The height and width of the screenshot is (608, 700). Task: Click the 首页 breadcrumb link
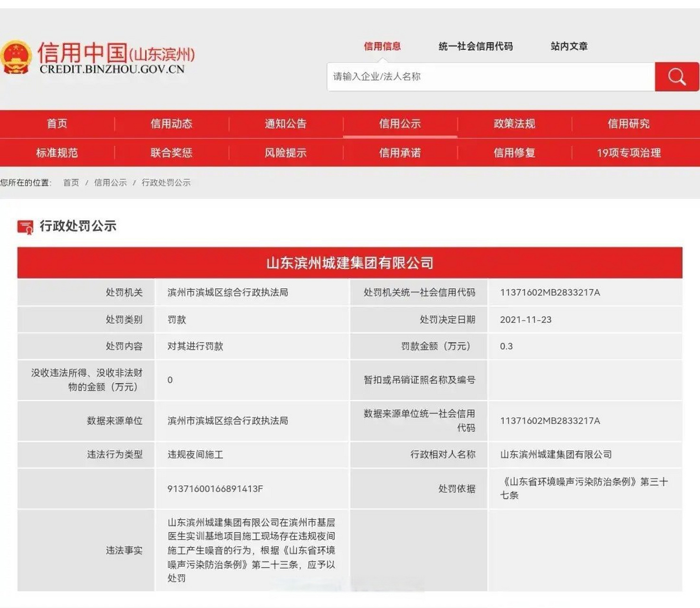(71, 182)
